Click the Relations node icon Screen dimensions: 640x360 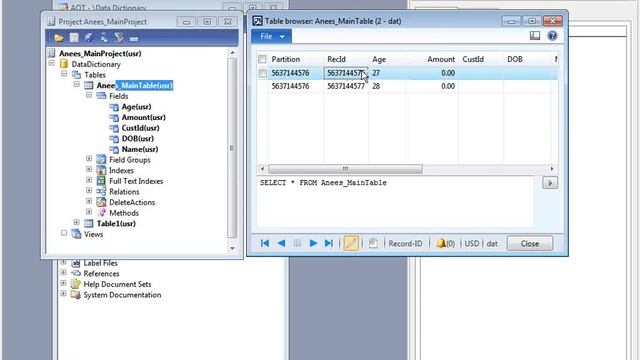(x=101, y=191)
